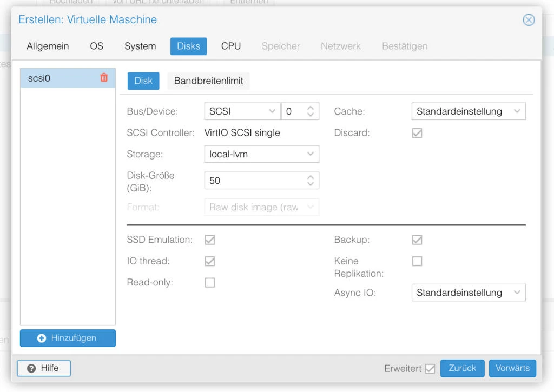Disable the SSD Emulation checkbox

tap(210, 240)
